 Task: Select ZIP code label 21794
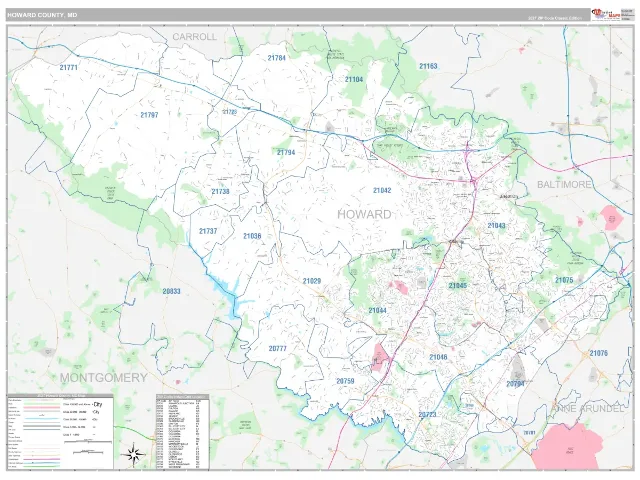click(286, 153)
